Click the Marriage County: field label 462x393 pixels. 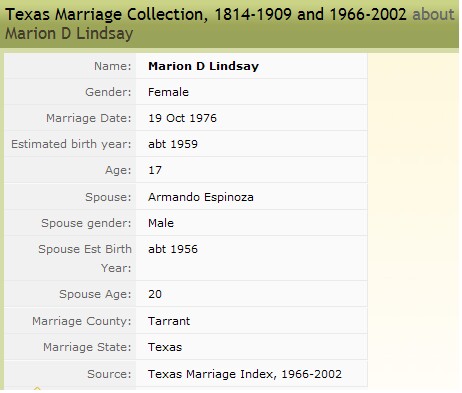coord(82,321)
